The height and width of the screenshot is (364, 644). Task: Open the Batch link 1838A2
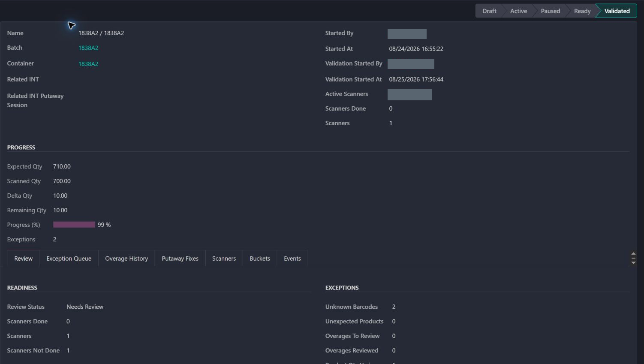click(x=88, y=48)
